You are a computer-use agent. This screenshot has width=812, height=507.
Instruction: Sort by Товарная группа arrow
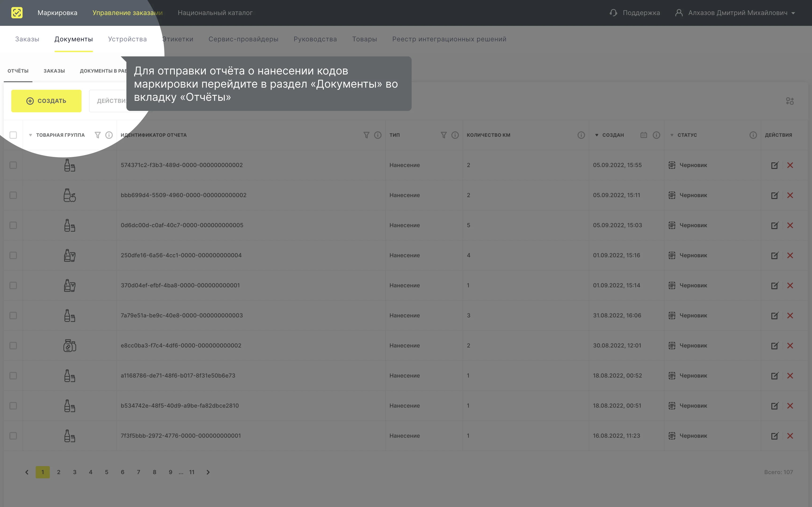click(31, 135)
